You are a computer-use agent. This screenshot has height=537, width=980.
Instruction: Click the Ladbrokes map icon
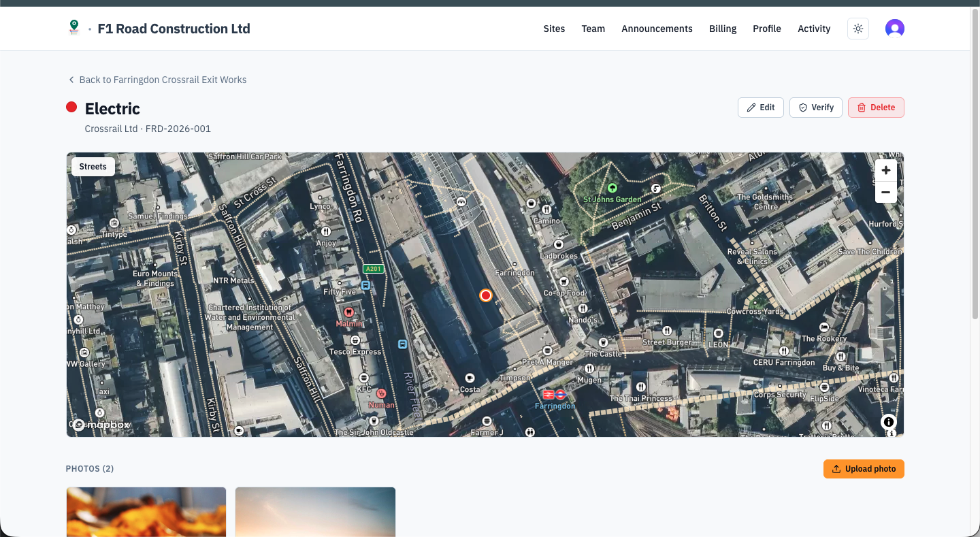559,244
